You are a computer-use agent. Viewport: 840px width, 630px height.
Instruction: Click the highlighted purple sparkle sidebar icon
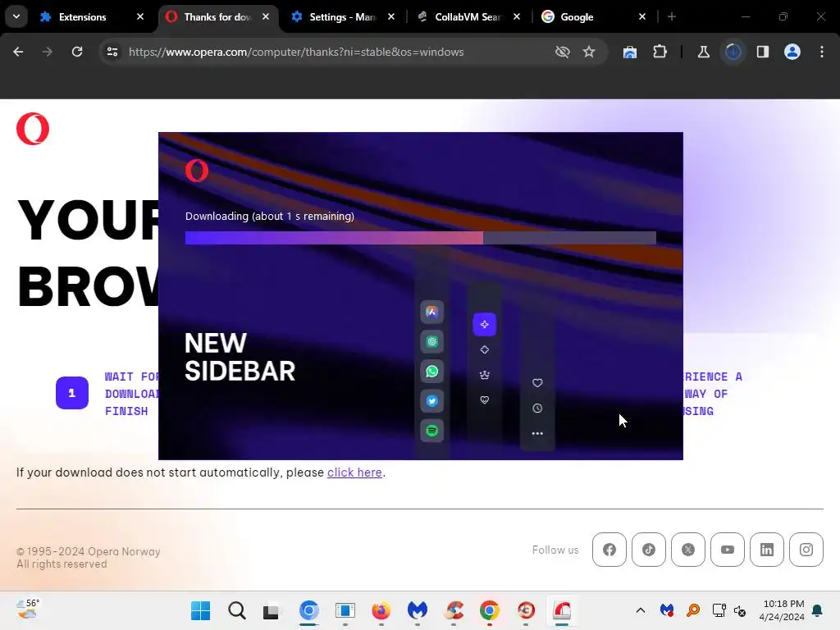(484, 325)
